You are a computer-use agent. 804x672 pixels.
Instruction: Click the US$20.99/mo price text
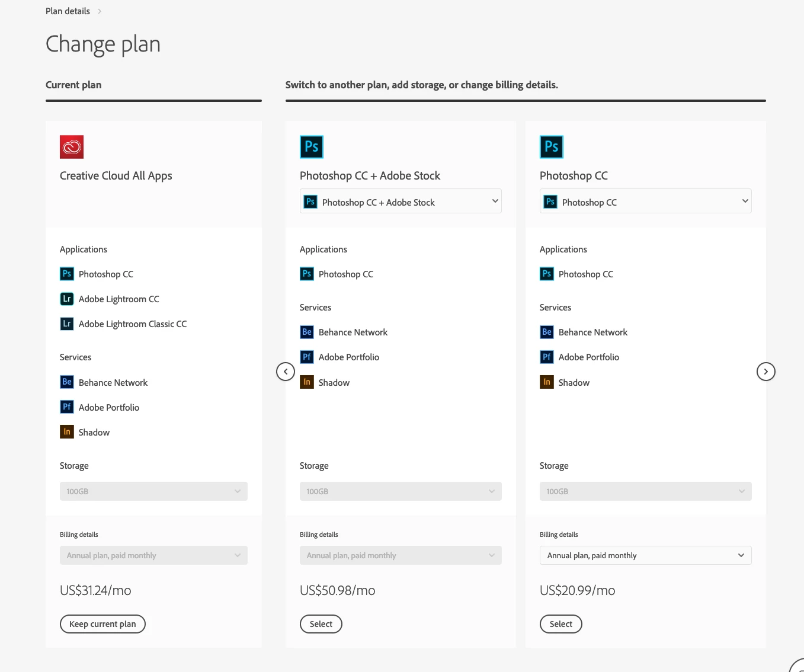point(578,590)
